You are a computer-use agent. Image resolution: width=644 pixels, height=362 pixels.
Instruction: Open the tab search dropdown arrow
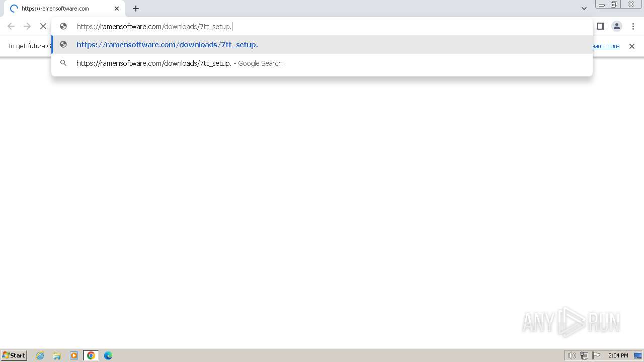pyautogui.click(x=584, y=9)
